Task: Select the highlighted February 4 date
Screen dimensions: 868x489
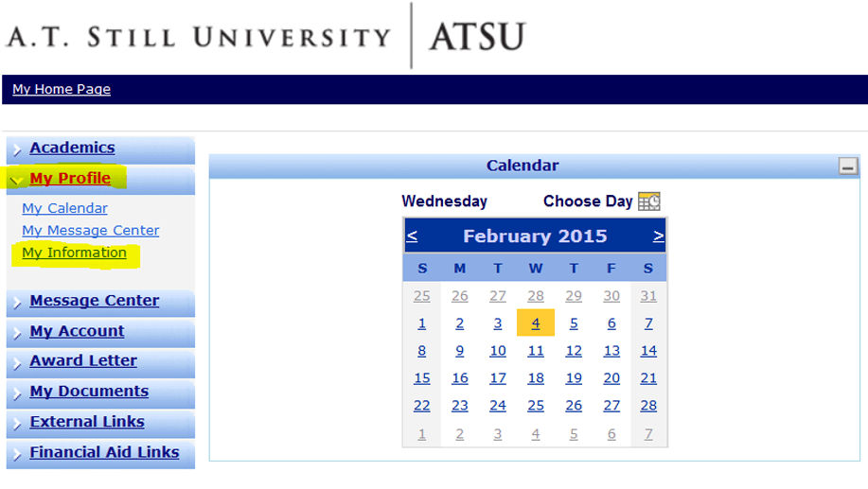Action: (x=536, y=323)
